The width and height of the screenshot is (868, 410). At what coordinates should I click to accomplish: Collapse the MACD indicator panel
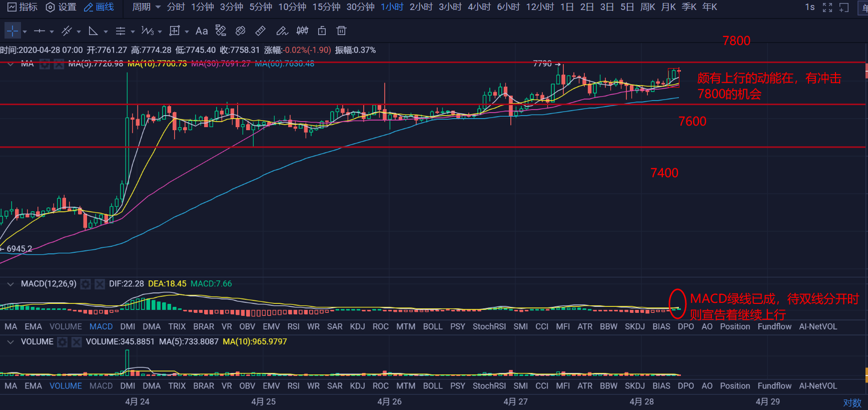[x=11, y=284]
